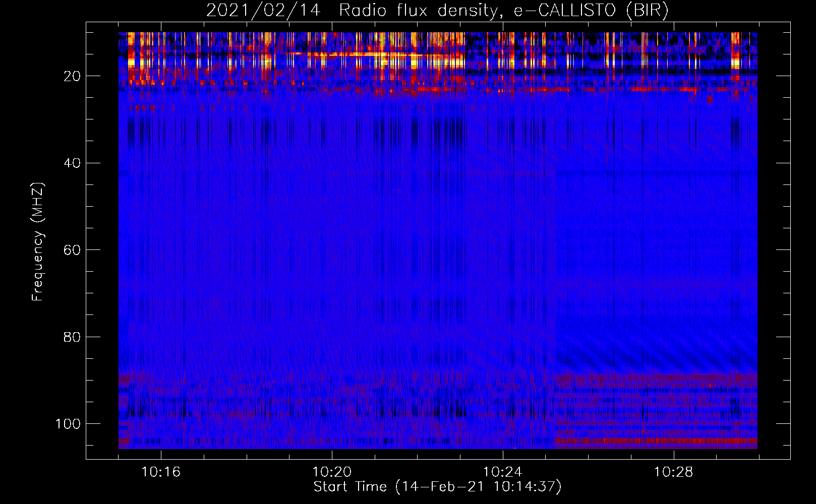Image resolution: width=816 pixels, height=504 pixels.
Task: Click the 20 MHz frequency tick label
Action: pos(72,76)
